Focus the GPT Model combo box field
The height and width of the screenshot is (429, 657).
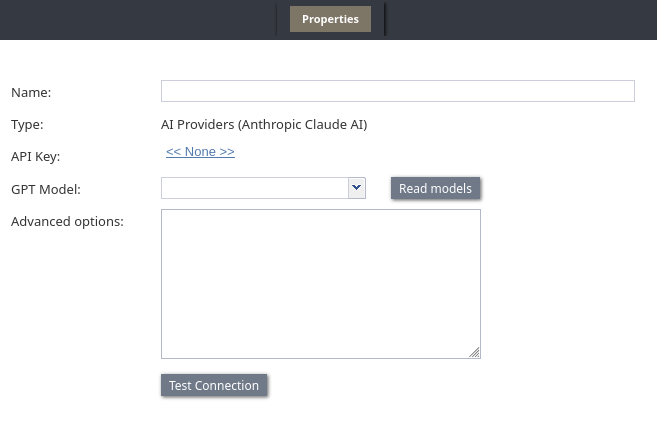click(x=254, y=188)
